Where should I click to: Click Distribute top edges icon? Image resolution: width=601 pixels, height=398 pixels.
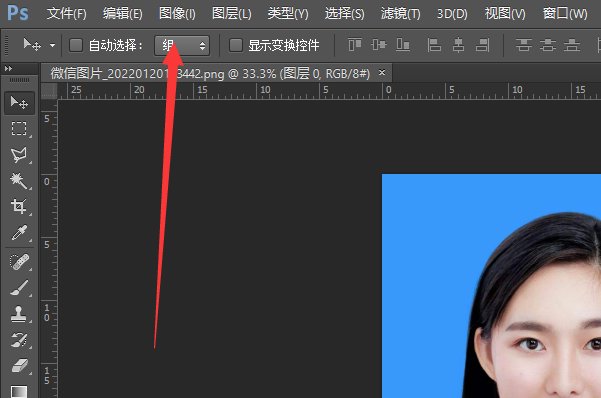click(524, 45)
